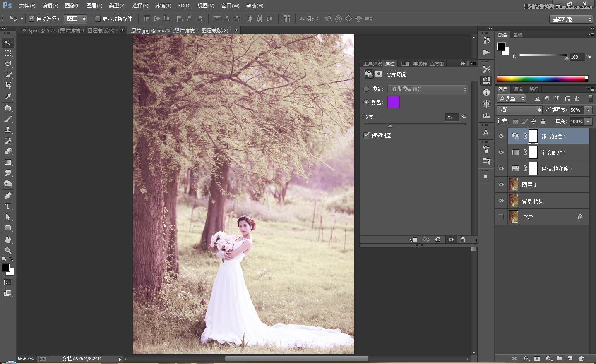Delete the adjustment in Properties panel
596x364 pixels.
(463, 240)
